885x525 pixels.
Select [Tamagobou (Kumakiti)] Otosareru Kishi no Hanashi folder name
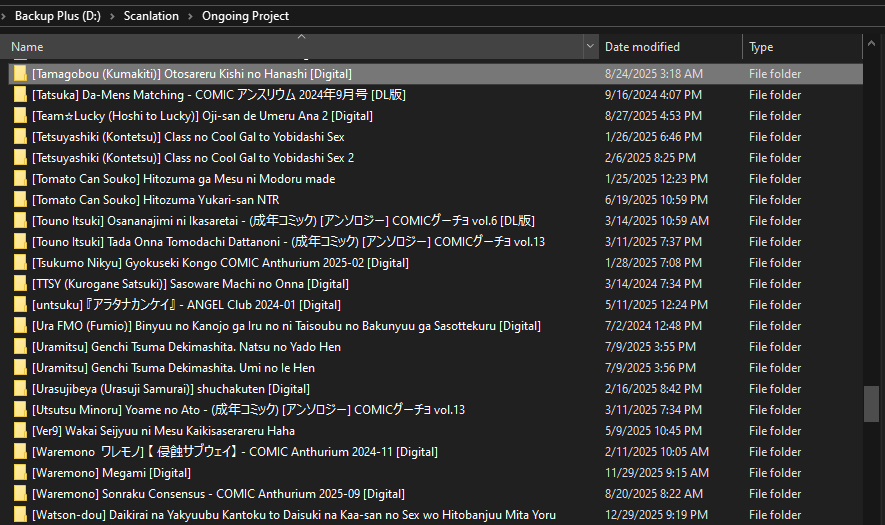[192, 74]
